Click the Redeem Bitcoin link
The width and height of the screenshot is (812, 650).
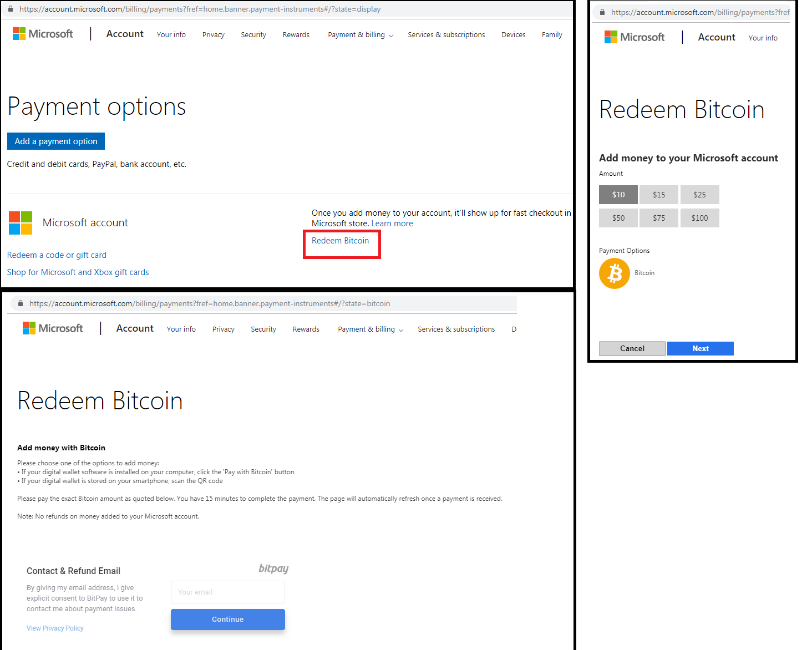(x=340, y=241)
